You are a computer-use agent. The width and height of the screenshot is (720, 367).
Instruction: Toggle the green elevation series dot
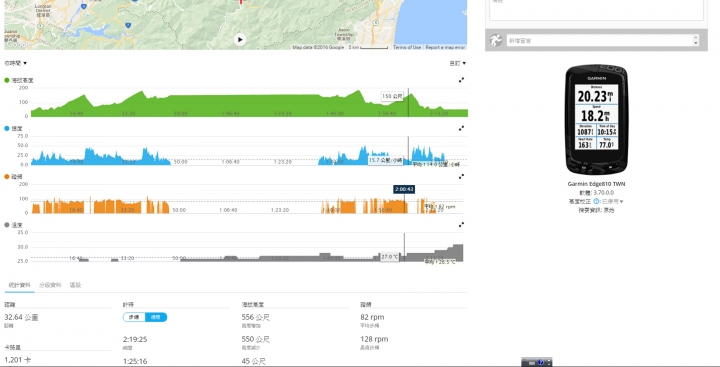tap(6, 80)
